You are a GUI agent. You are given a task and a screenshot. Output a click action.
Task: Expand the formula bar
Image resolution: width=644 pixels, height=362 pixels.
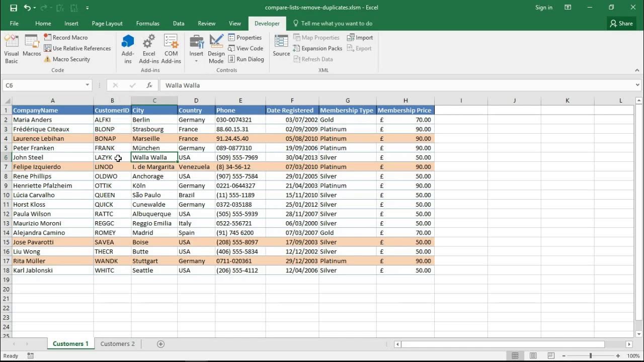[x=637, y=85]
